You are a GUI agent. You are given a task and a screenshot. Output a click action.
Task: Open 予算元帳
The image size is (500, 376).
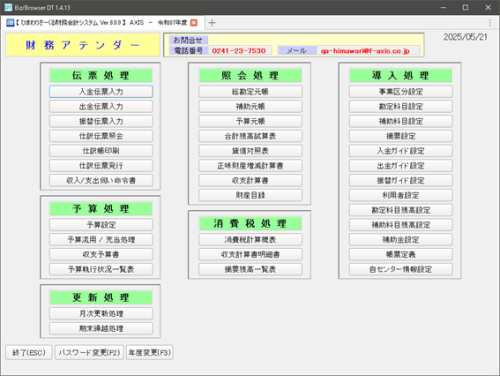[250, 121]
